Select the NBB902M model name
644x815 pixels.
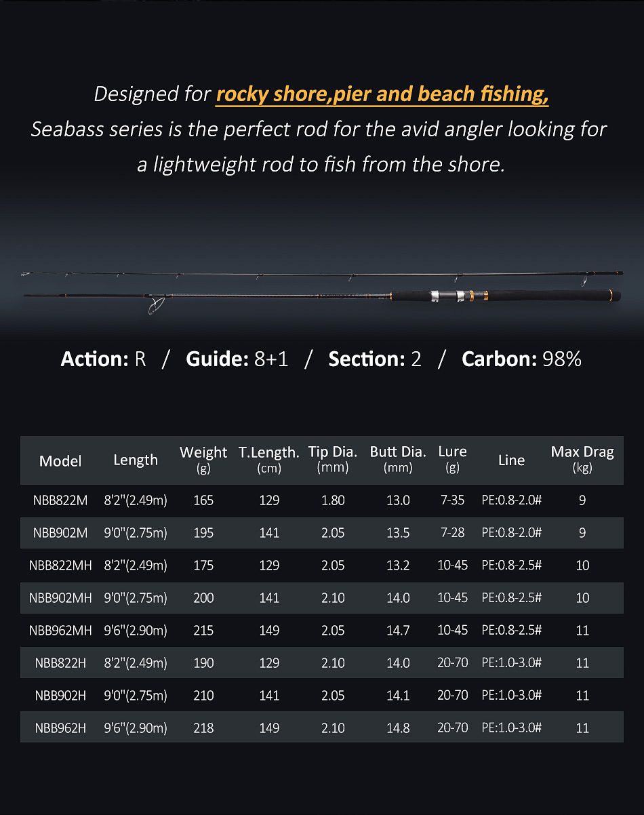click(60, 533)
